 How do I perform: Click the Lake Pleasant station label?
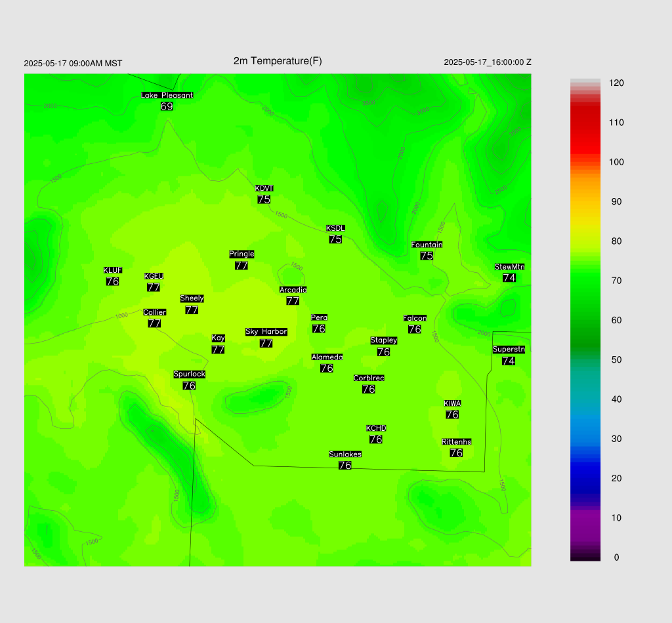tap(167, 95)
